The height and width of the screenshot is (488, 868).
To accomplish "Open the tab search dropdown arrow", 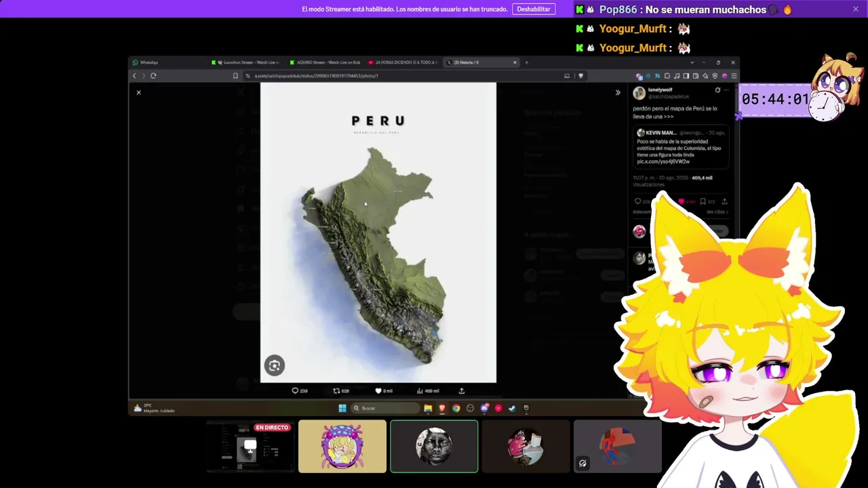I will (x=692, y=62).
